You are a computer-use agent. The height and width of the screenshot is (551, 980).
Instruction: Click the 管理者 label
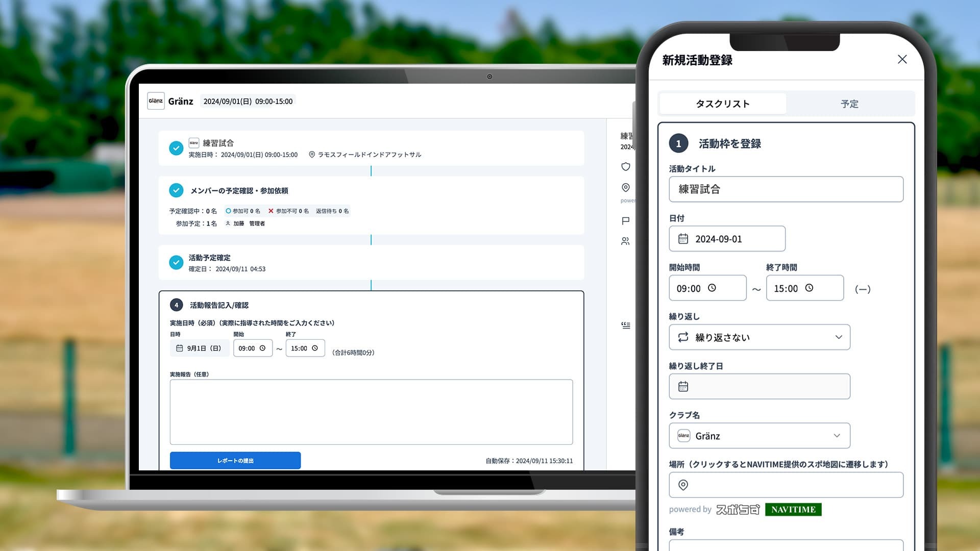[257, 223]
